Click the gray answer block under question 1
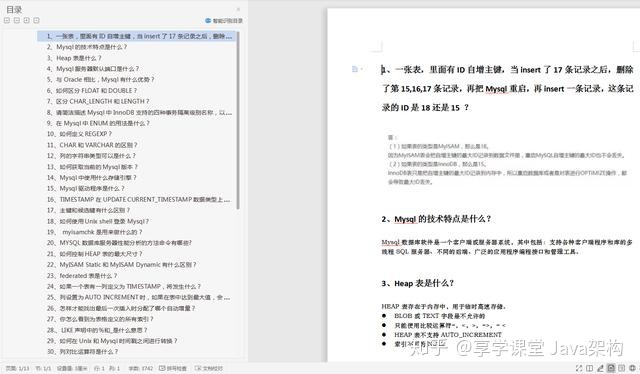 [507, 159]
